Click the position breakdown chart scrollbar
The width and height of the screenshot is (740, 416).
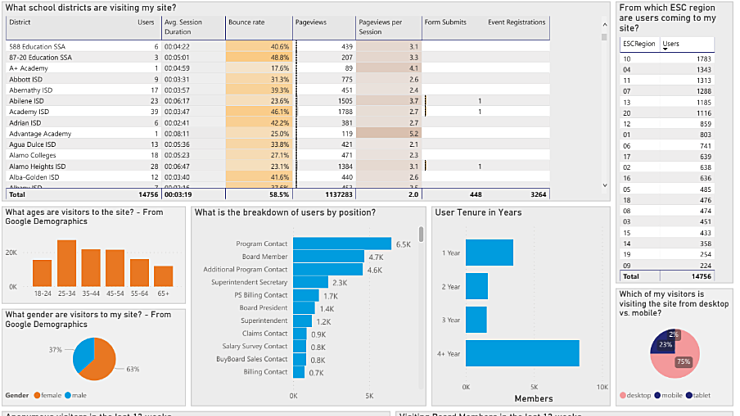pos(422,233)
